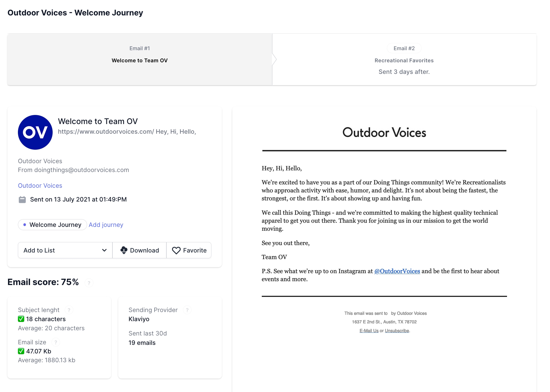Click the calendar icon beside sent date
The height and width of the screenshot is (392, 550).
click(22, 199)
